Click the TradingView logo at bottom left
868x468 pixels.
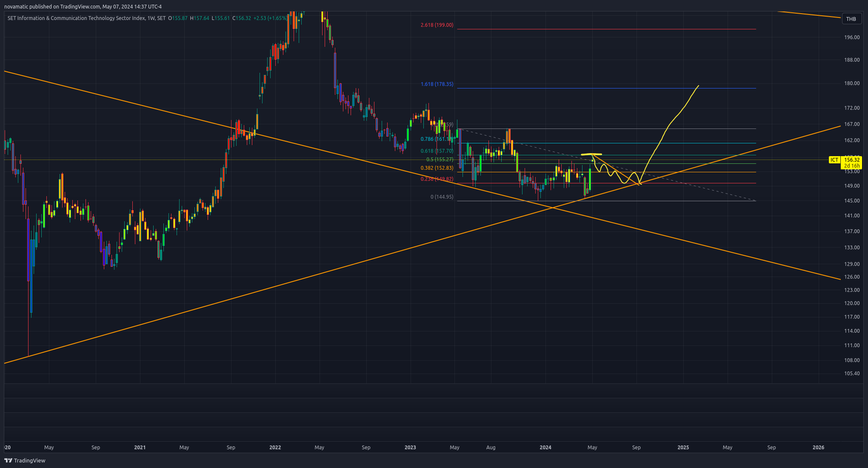coord(25,460)
